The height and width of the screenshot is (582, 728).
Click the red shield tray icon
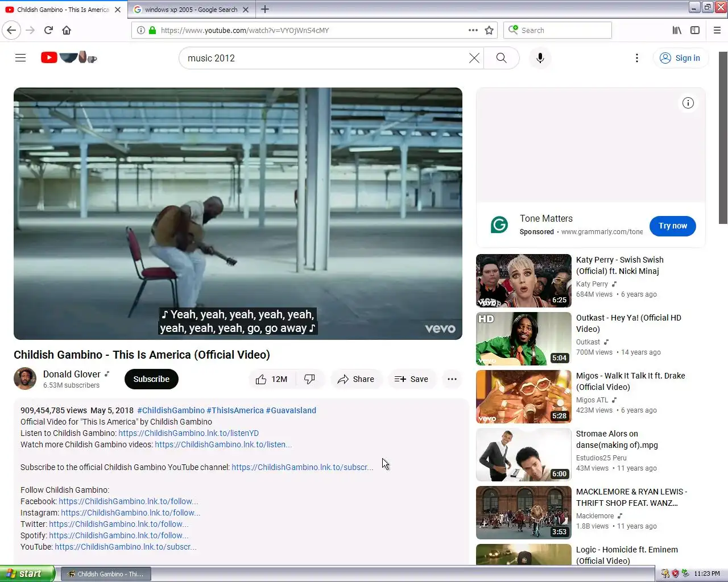pyautogui.click(x=675, y=573)
